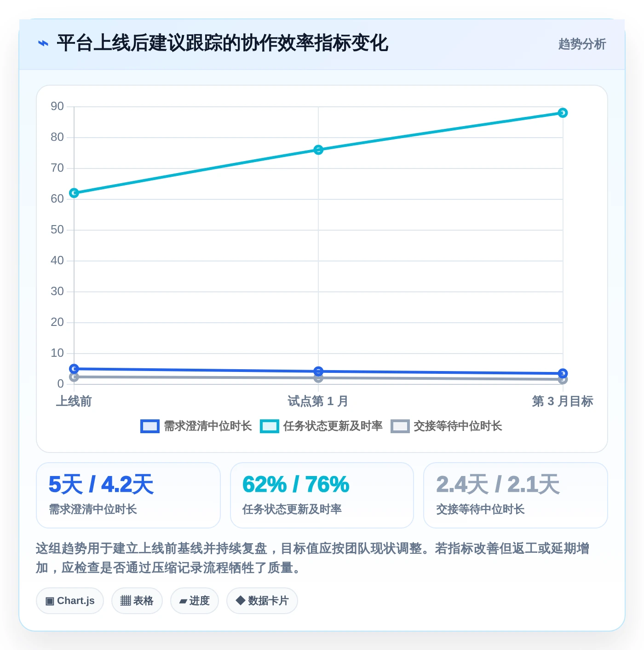Click the 任务状态更新及时率 caption under 62% / 76%

tap(292, 509)
